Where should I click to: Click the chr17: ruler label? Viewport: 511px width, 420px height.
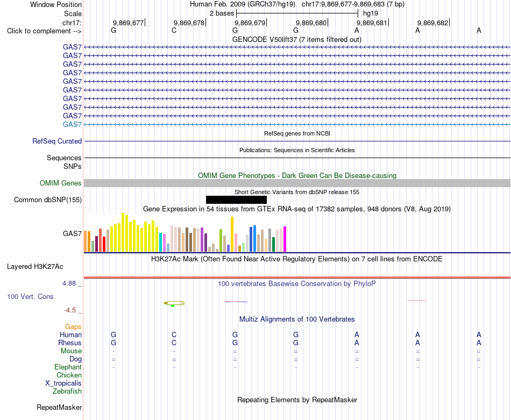72,23
